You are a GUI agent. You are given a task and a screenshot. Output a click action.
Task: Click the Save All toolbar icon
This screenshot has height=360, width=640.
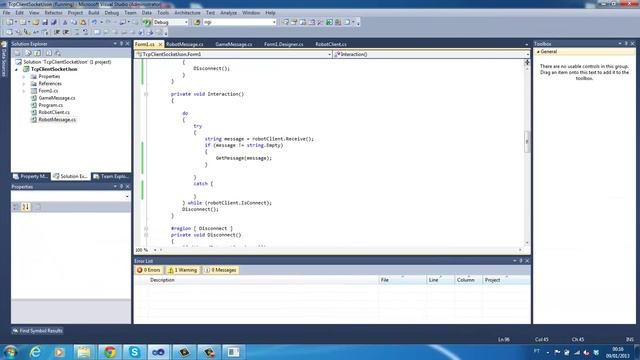(54, 22)
